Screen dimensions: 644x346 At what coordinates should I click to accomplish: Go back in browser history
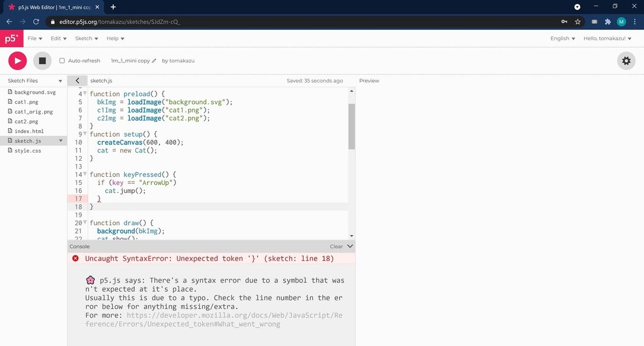pos(9,22)
